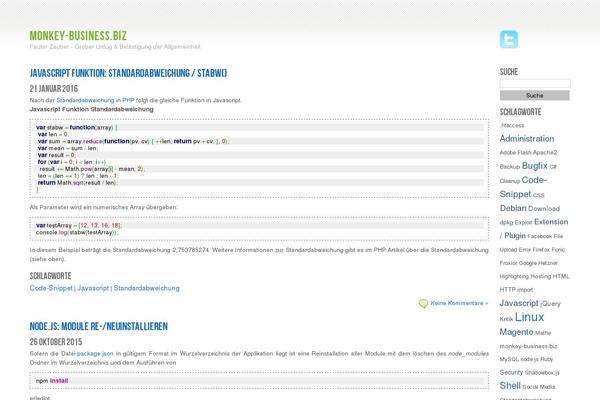This screenshot has width=600, height=400.
Task: Open the Kritik tag in the tag cloud
Action: coord(506,318)
